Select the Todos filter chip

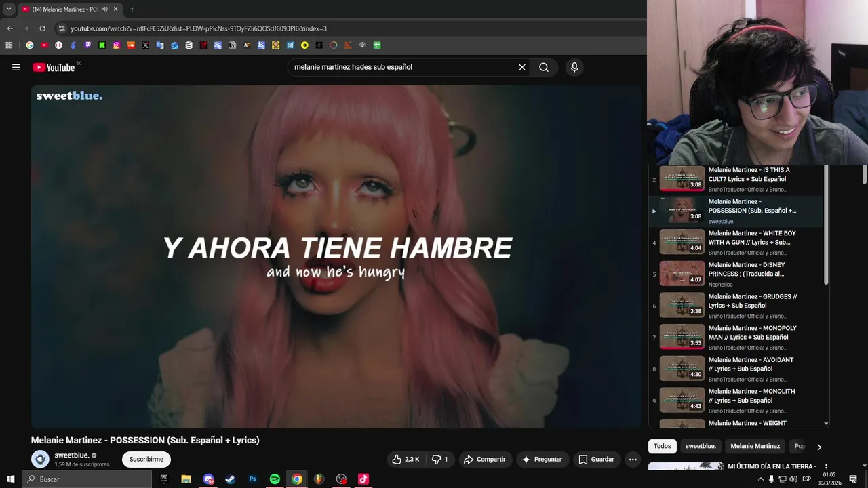pyautogui.click(x=663, y=446)
